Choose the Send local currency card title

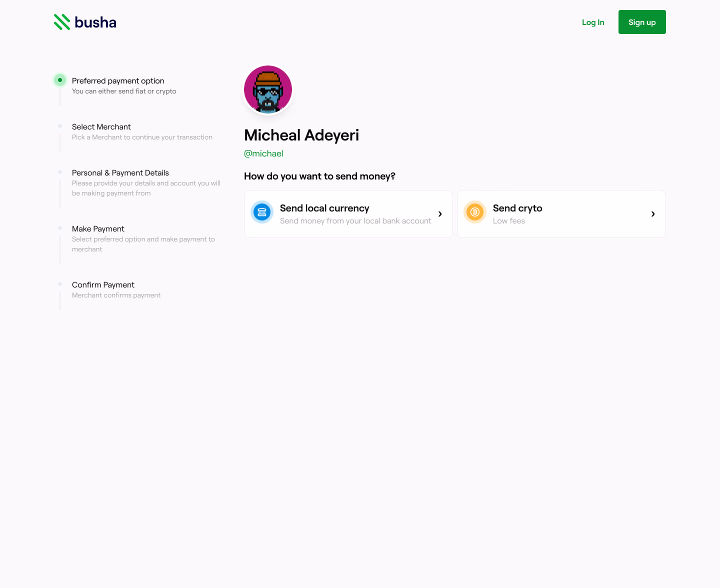pos(324,208)
